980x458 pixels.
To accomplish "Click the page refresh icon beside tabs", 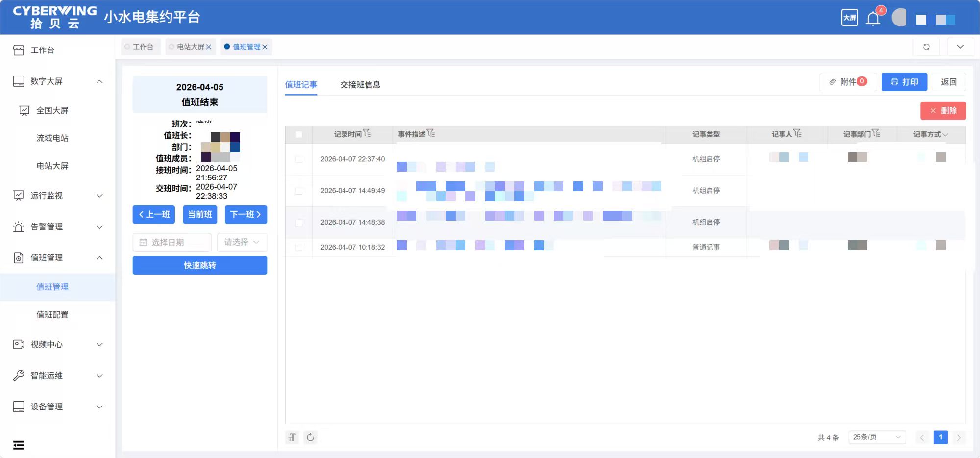I will point(926,47).
